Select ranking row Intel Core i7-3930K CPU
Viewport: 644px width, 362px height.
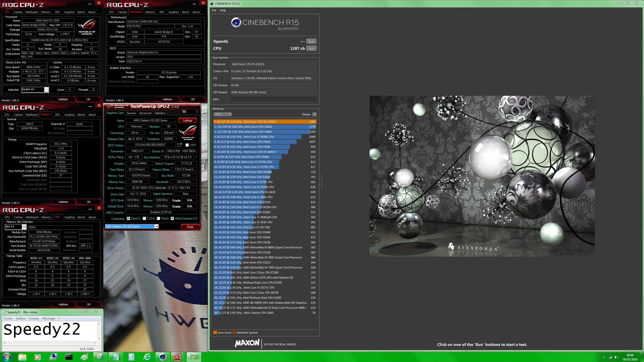pyautogui.click(x=265, y=137)
